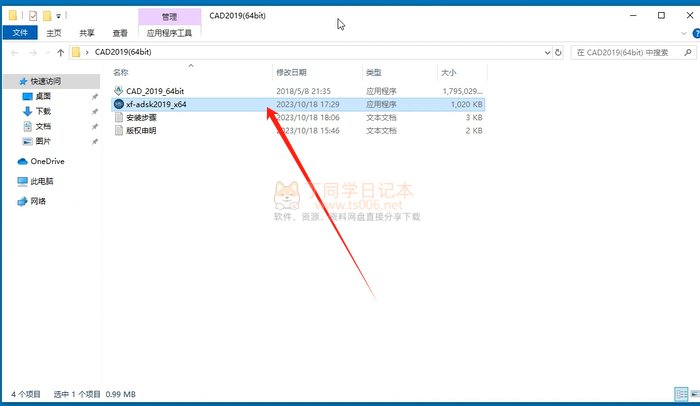The image size is (700, 406).
Task: Open the help question mark icon
Action: (696, 33)
